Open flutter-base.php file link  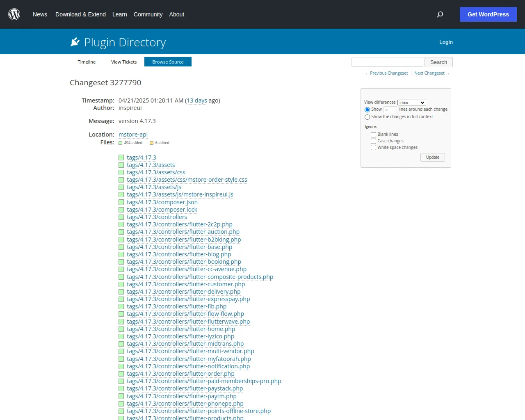(180, 247)
